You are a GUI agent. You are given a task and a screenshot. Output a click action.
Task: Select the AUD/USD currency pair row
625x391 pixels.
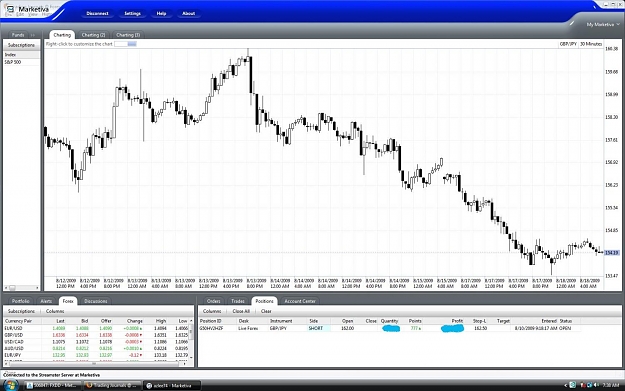point(96,348)
